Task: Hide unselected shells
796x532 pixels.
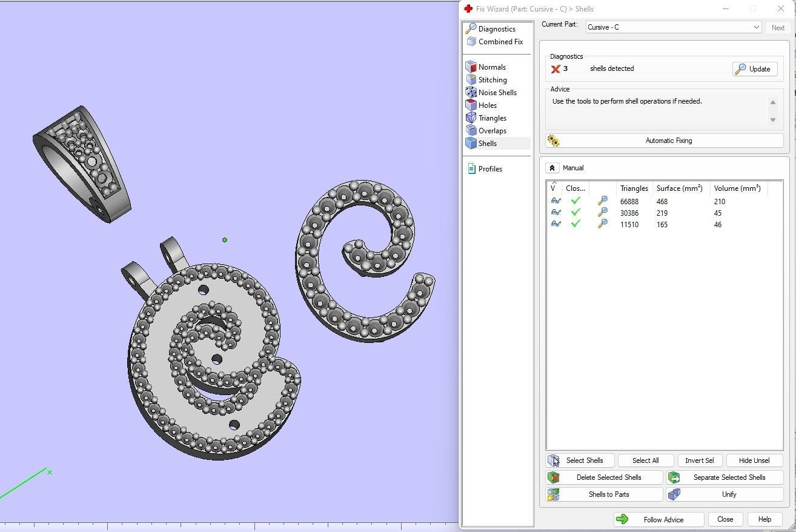Action: pyautogui.click(x=754, y=461)
